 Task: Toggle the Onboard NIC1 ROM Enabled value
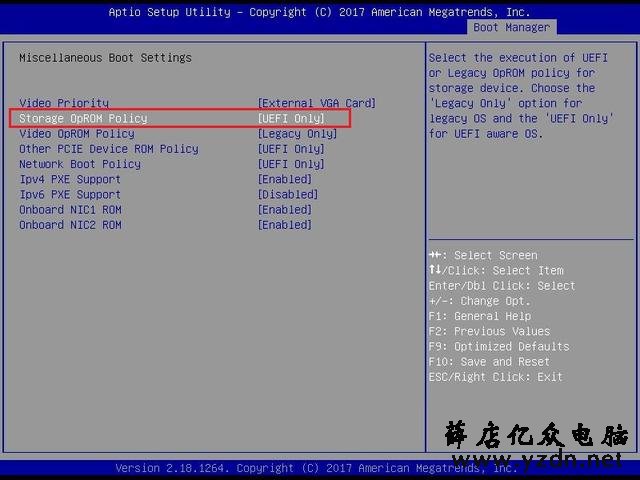[285, 210]
